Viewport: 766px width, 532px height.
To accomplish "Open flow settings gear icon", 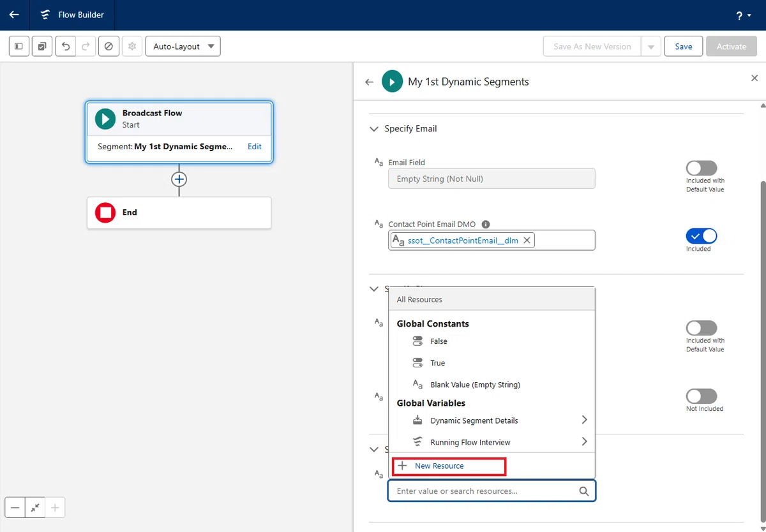I will point(132,47).
